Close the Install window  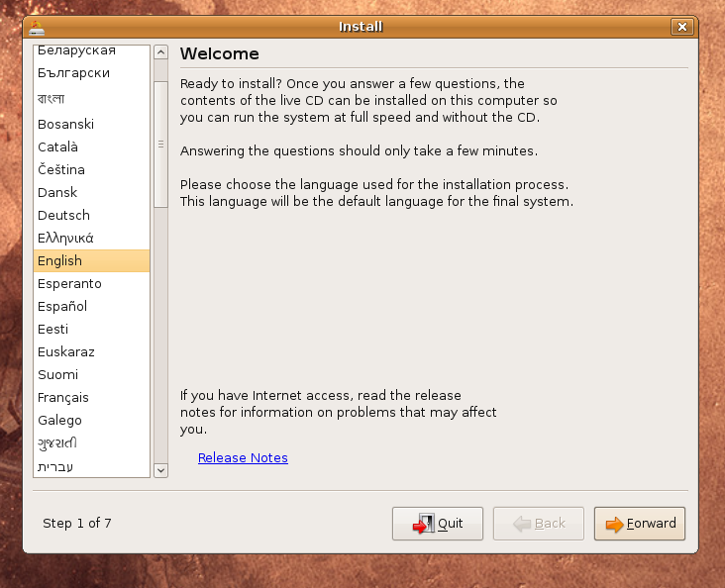click(682, 27)
